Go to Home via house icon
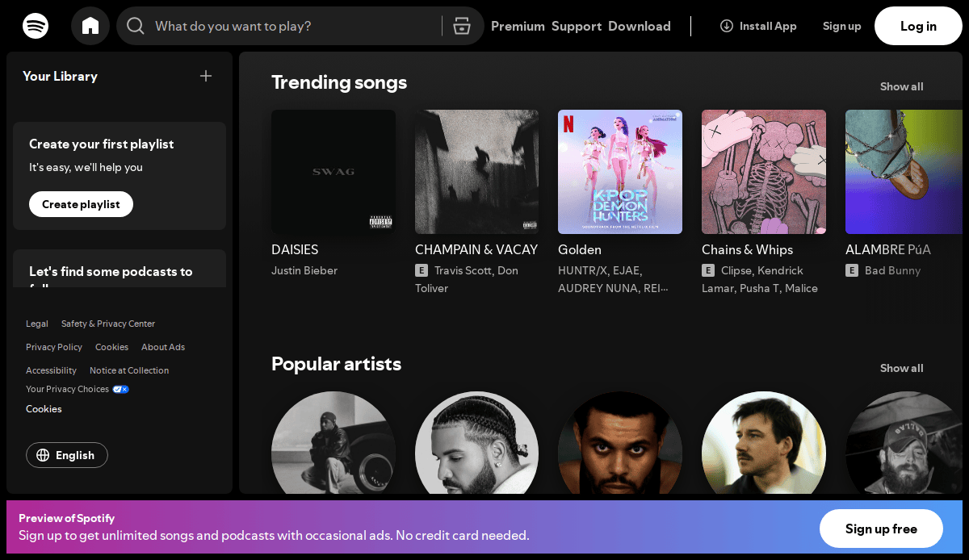This screenshot has width=969, height=560. pos(90,26)
